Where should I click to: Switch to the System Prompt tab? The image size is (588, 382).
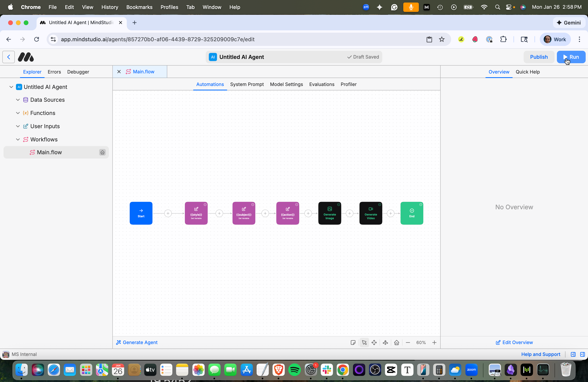(247, 84)
